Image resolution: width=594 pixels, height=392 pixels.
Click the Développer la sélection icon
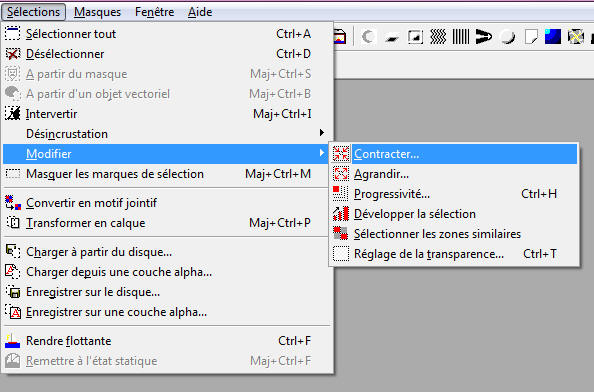341,214
